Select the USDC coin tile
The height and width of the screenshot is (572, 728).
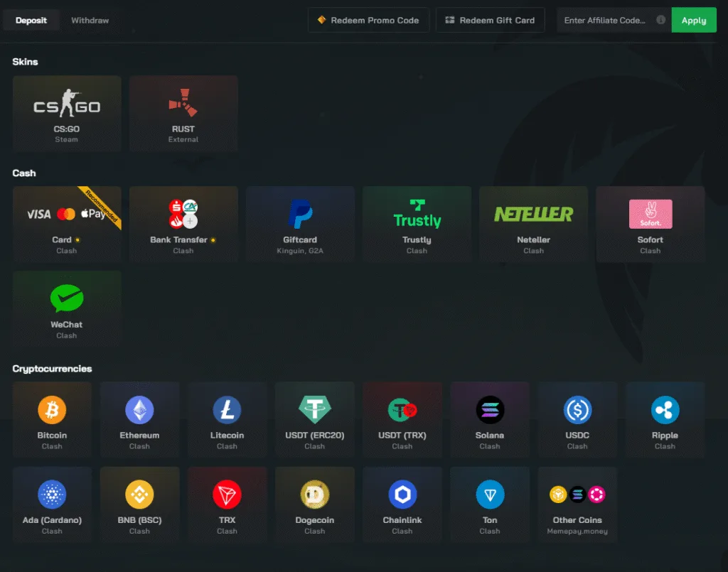[577, 420]
